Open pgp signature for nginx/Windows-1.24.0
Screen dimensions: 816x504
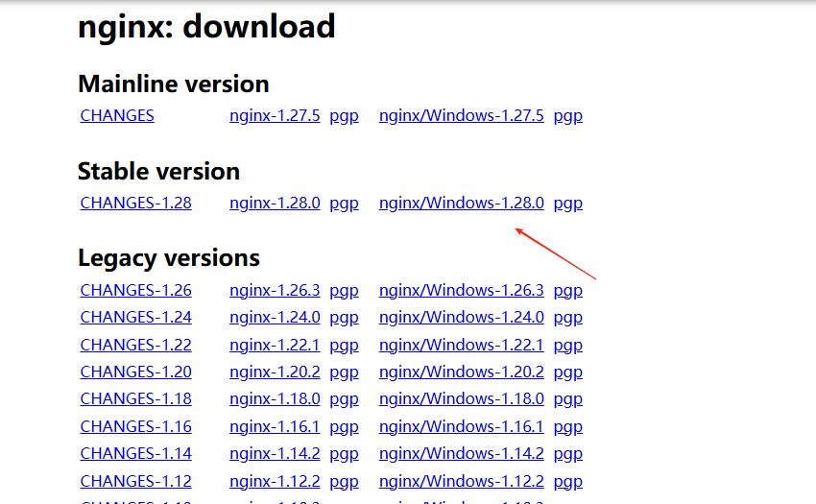pos(567,318)
